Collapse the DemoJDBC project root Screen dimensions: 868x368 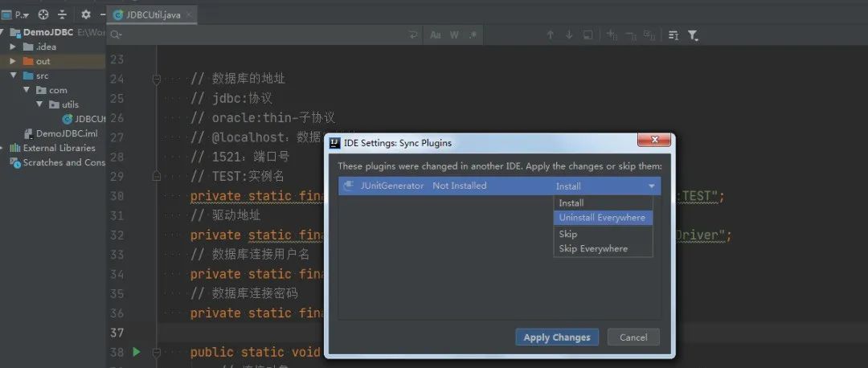point(2,32)
